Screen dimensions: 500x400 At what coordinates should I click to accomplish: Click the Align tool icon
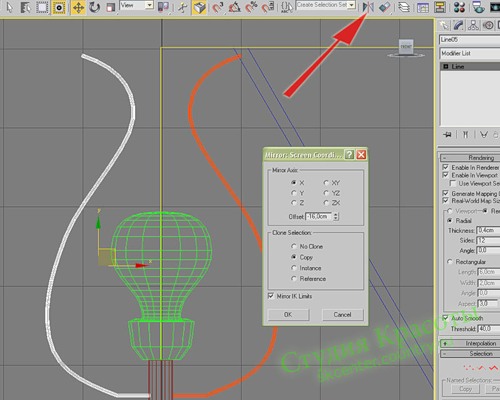(x=384, y=7)
